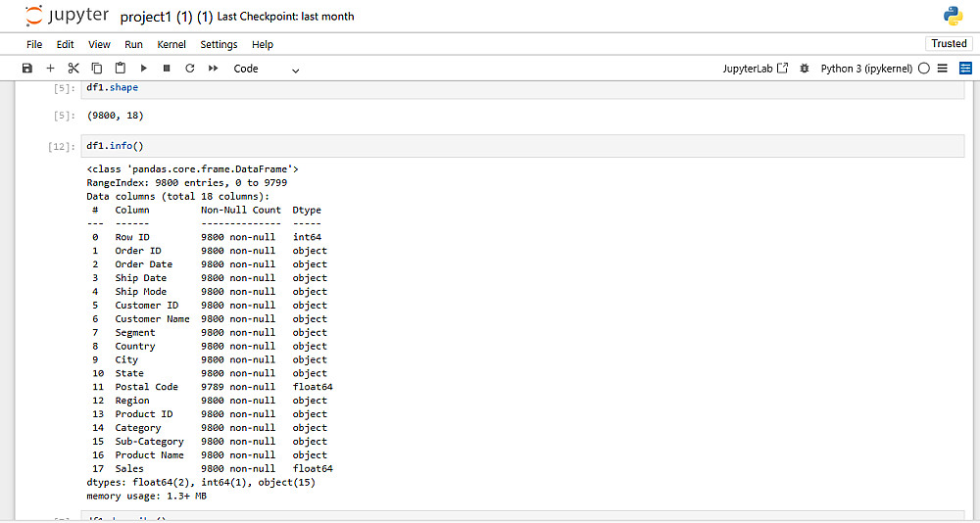Click the dtypes summary line
This screenshot has width=980, height=523.
click(x=201, y=483)
